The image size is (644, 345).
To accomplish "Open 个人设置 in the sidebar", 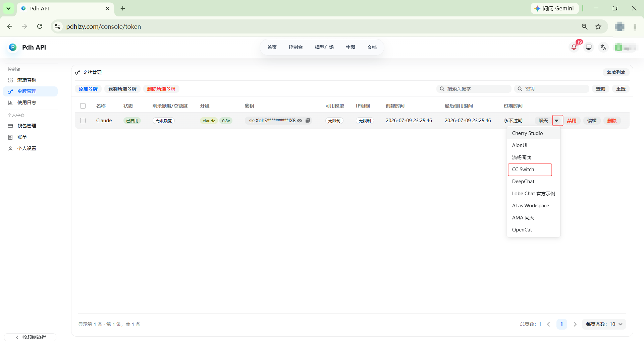I will (x=30, y=148).
